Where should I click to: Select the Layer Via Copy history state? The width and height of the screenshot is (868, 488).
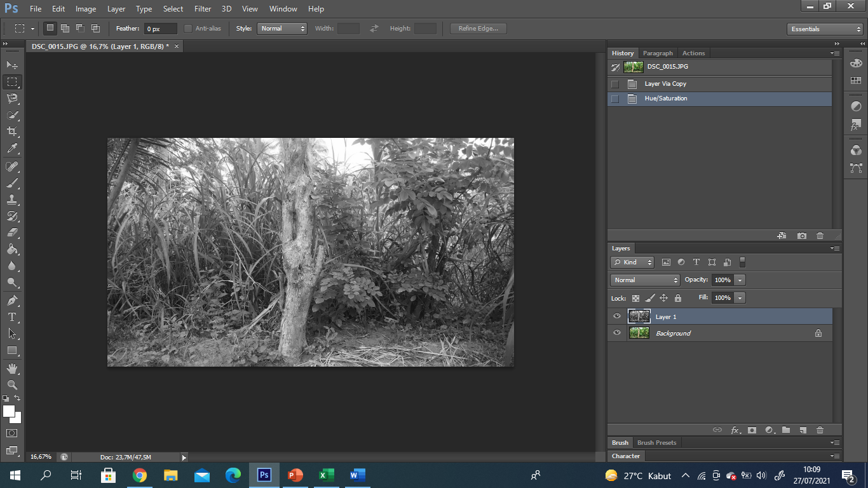(665, 84)
